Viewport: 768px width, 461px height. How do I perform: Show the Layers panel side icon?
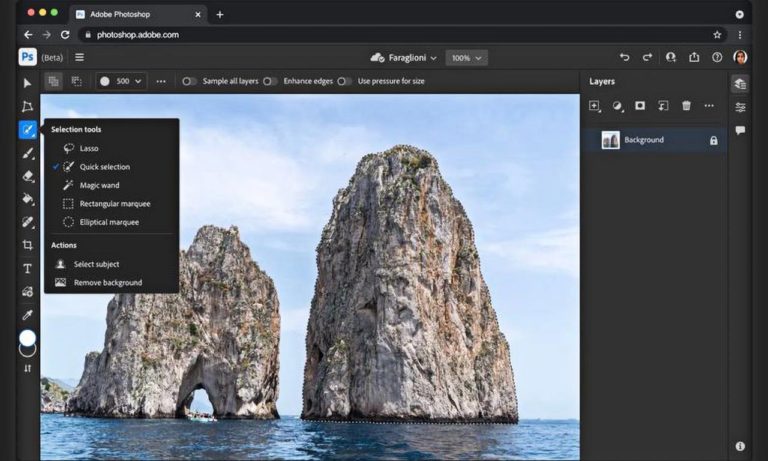[740, 84]
